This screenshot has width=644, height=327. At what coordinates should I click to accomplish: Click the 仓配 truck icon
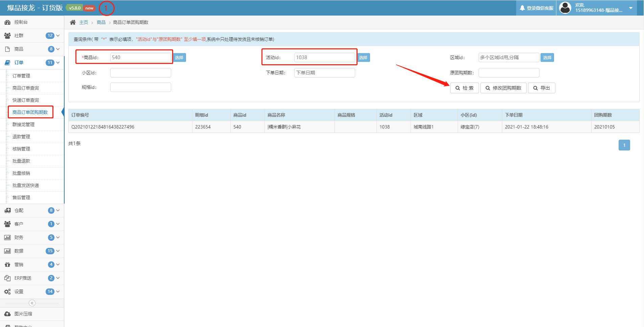pos(7,210)
